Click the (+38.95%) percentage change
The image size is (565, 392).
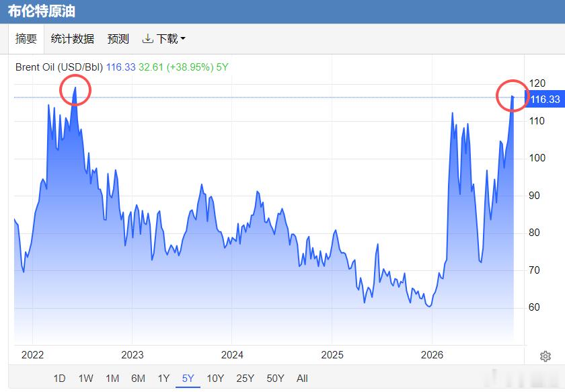click(x=190, y=67)
